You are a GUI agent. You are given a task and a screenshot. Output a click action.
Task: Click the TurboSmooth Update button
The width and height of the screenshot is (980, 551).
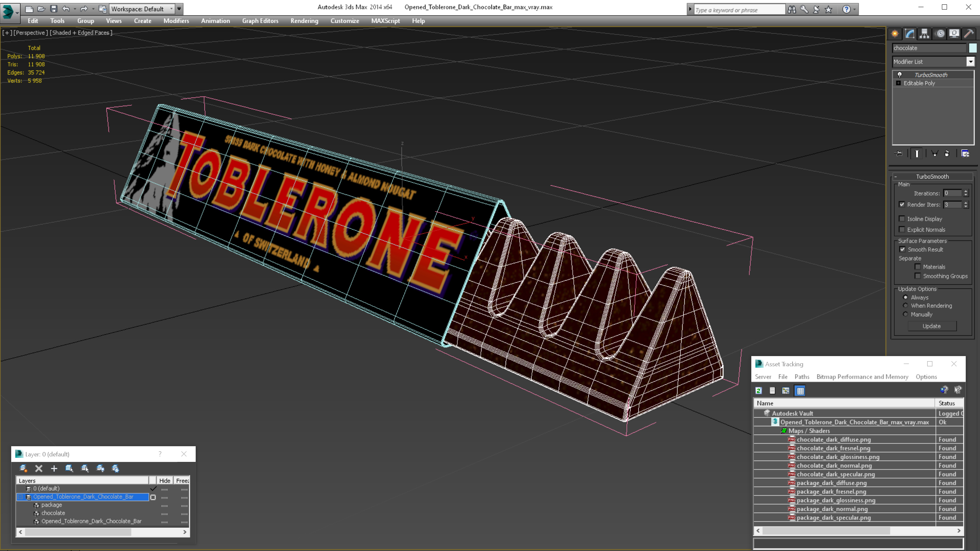pos(932,326)
